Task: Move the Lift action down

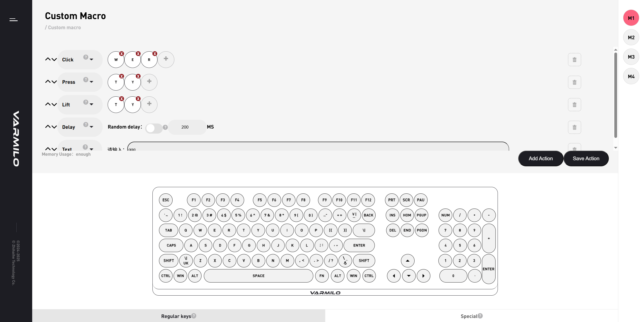Action: point(54,104)
